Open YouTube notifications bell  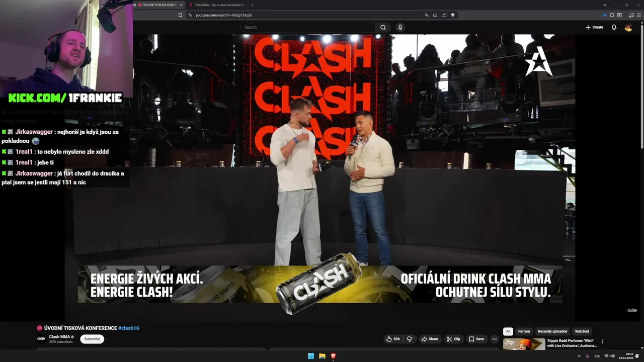(x=614, y=27)
